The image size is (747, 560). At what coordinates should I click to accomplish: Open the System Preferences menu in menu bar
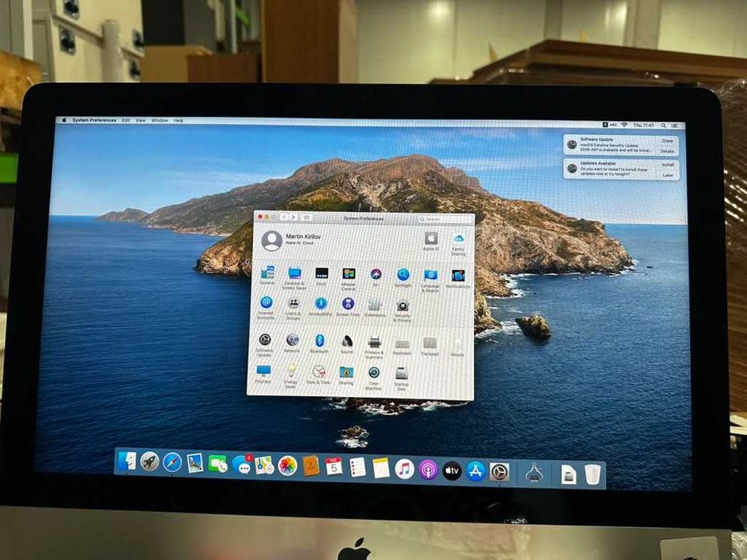[94, 121]
